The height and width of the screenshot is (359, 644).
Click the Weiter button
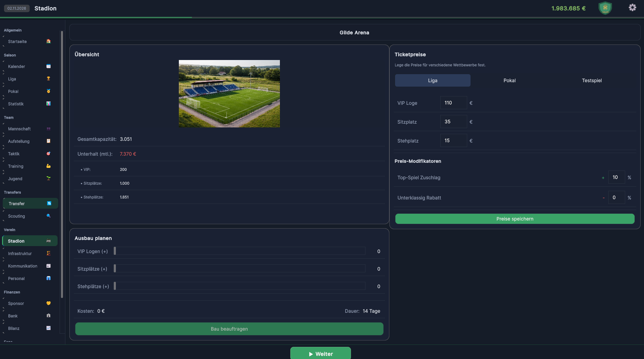tap(320, 353)
